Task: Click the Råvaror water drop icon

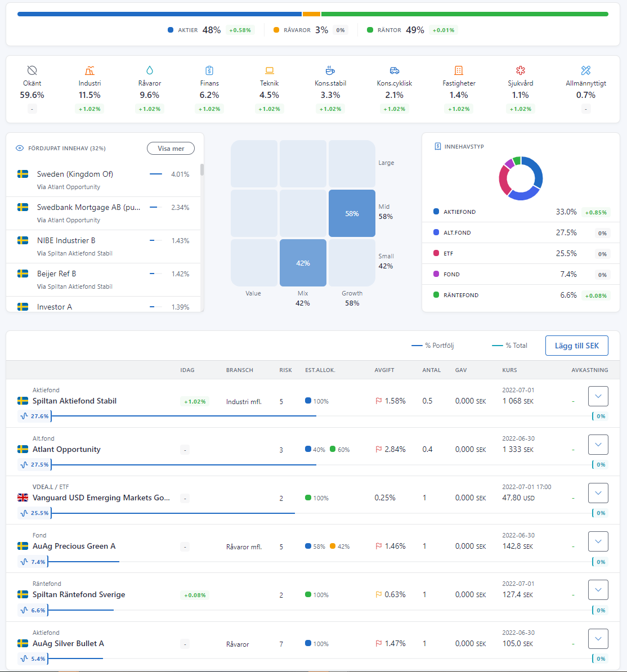Action: (149, 70)
